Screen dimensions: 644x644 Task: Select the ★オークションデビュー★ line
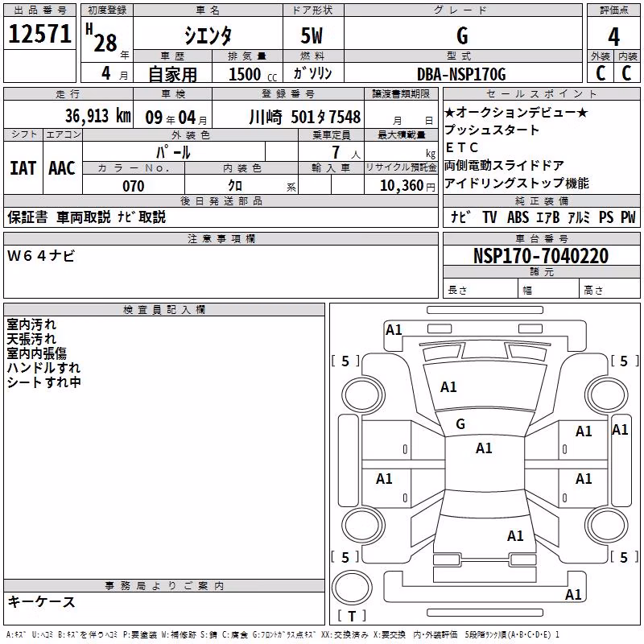point(516,112)
